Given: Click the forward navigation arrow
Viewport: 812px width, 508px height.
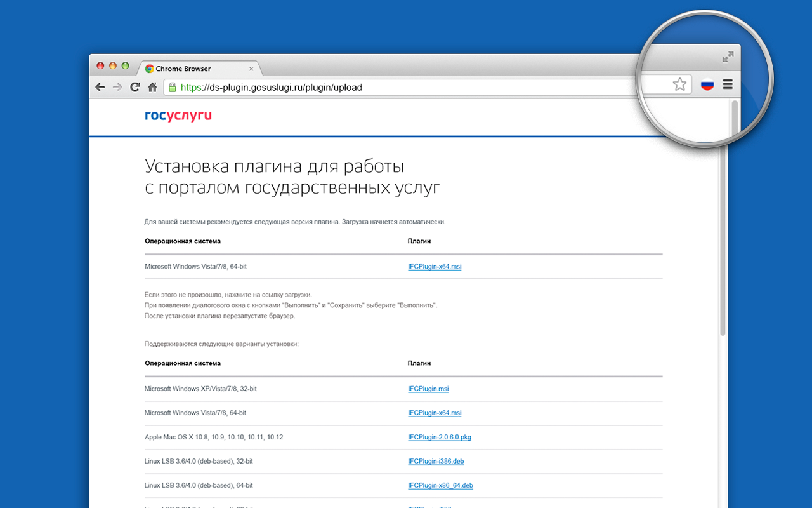Looking at the screenshot, I should (117, 87).
